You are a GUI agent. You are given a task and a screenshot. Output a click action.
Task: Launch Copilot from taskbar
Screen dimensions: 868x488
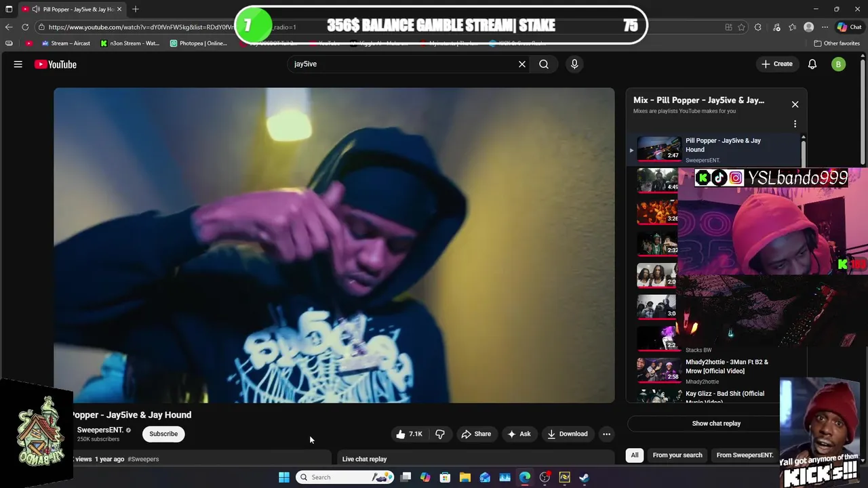click(425, 477)
